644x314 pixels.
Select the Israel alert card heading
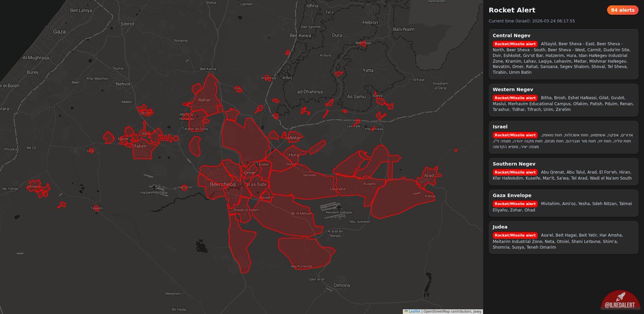[500, 127]
